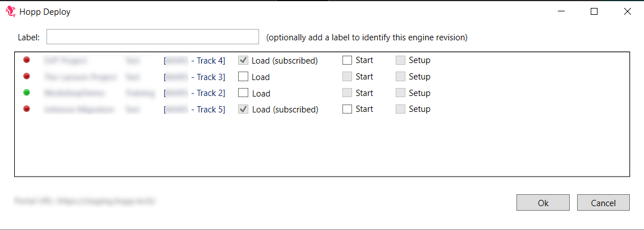The image size is (644, 230).
Task: Dismiss the dialog with Cancel button
Action: [603, 203]
